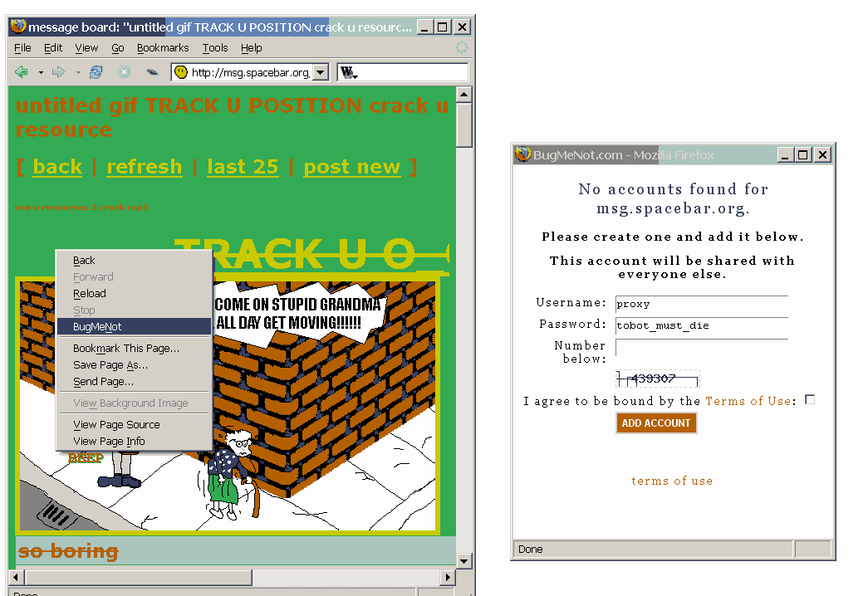Open the File menu

(22, 48)
